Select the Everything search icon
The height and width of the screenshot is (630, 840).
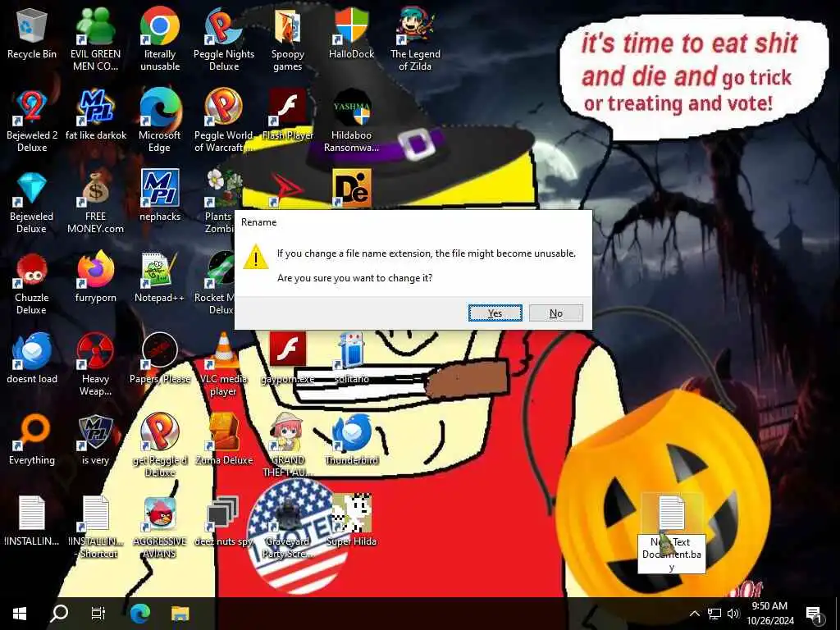pyautogui.click(x=32, y=440)
